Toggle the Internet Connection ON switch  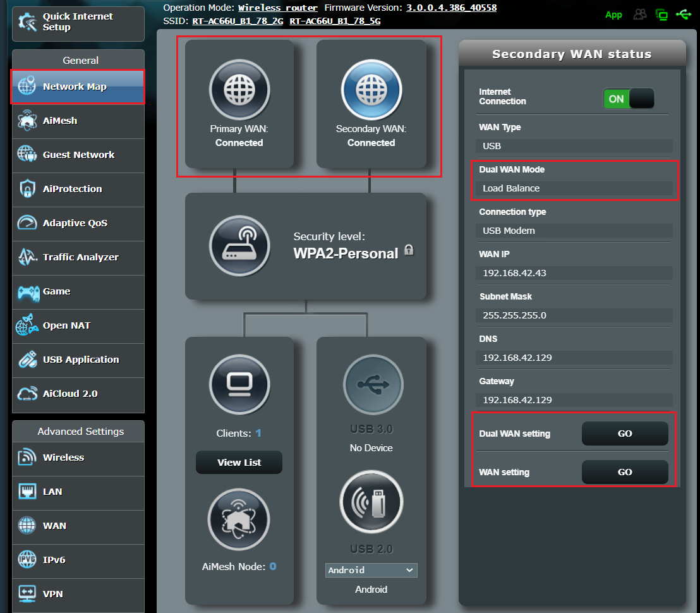(629, 99)
